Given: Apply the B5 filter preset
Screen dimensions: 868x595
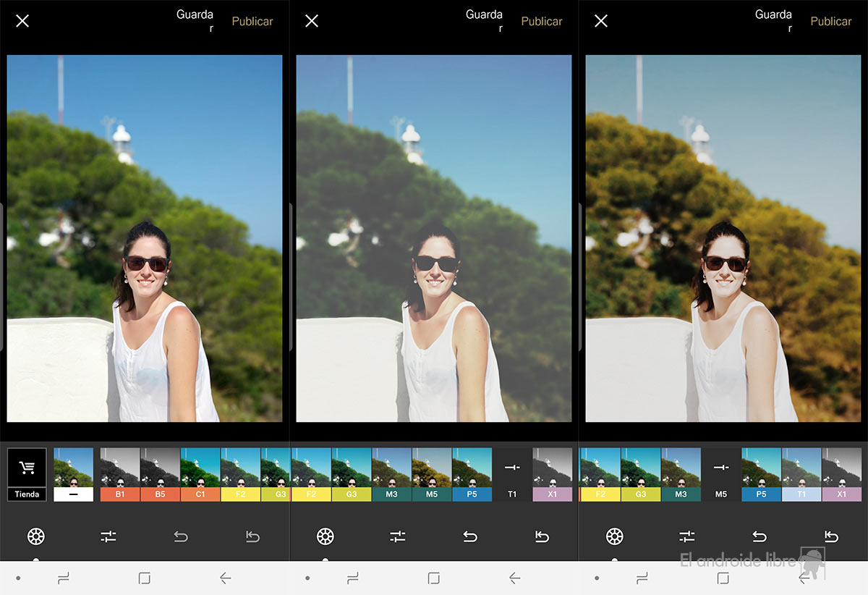Looking at the screenshot, I should tap(160, 475).
